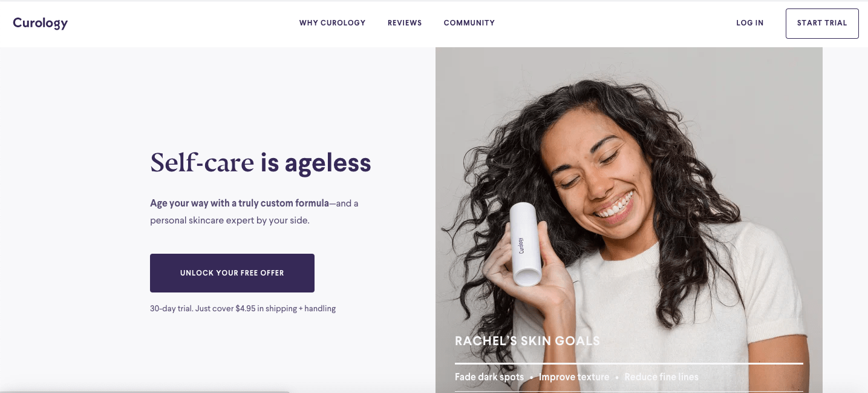Click the 'Age your way' bold paragraph text

(240, 203)
